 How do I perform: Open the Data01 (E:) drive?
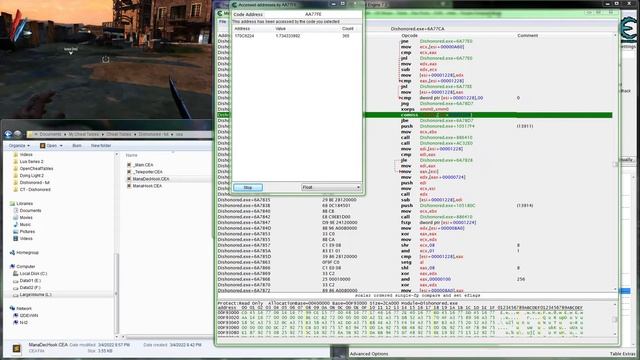click(x=30, y=280)
